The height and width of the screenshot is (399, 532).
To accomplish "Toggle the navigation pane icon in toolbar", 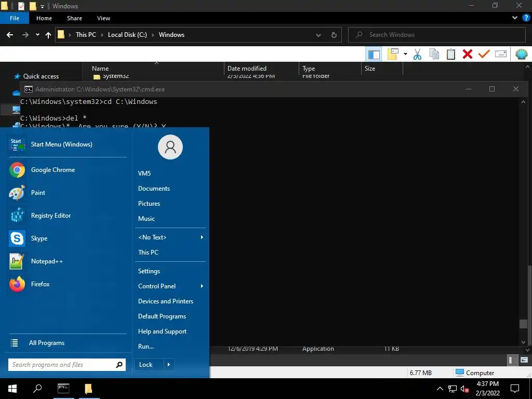I will click(374, 54).
